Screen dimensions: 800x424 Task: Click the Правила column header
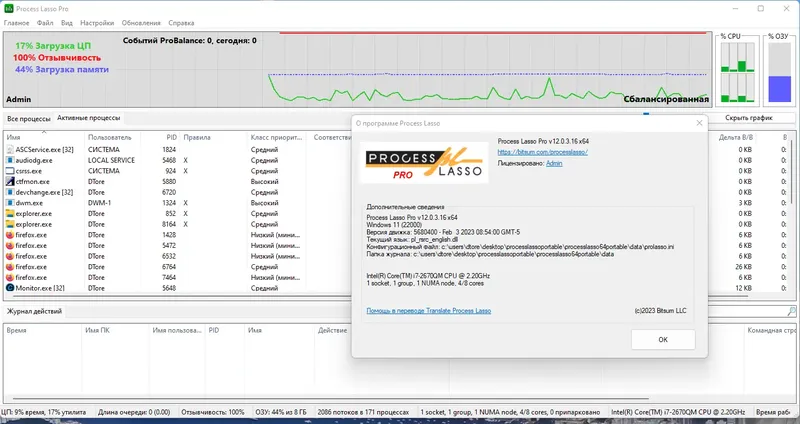(x=213, y=137)
